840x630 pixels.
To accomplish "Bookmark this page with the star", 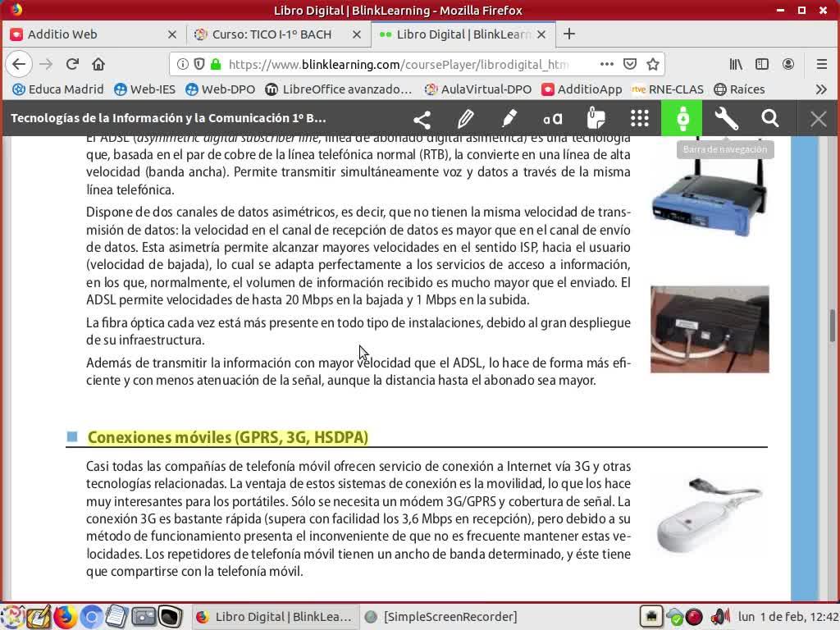I will point(652,64).
